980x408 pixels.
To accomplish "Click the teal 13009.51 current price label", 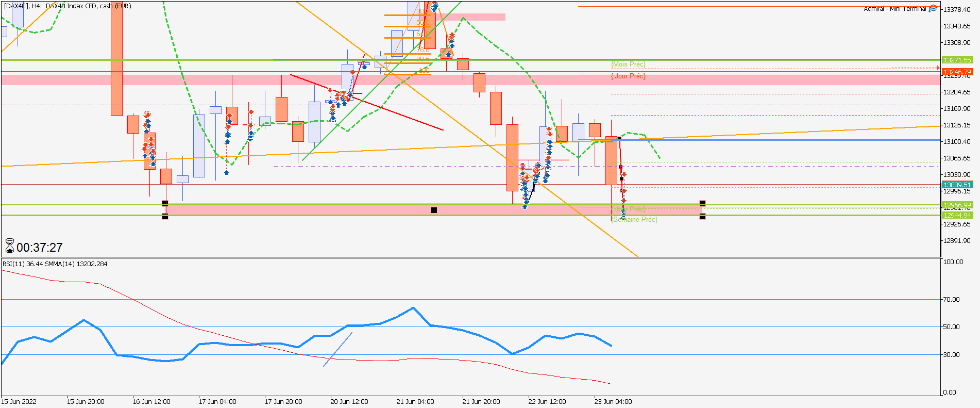I will (957, 185).
